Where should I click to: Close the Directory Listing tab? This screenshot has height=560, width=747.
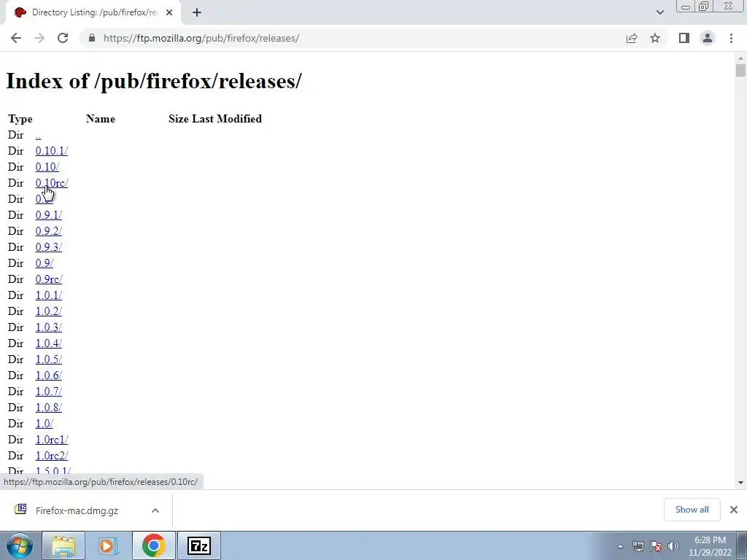pyautogui.click(x=169, y=12)
